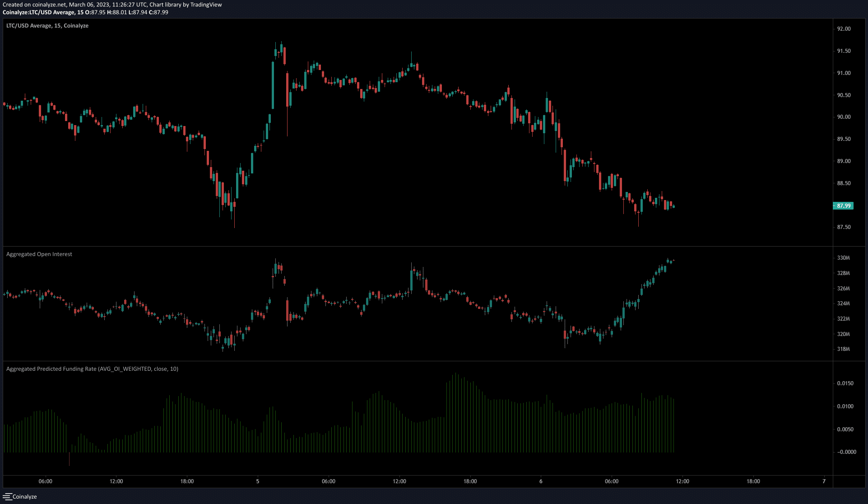Click the 328M open interest axis label

(x=843, y=273)
